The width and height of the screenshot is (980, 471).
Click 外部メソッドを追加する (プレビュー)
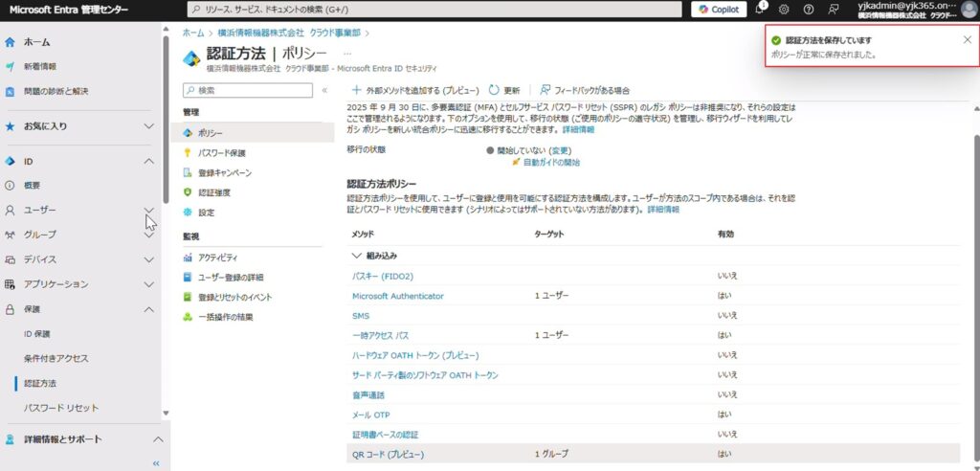click(x=415, y=90)
